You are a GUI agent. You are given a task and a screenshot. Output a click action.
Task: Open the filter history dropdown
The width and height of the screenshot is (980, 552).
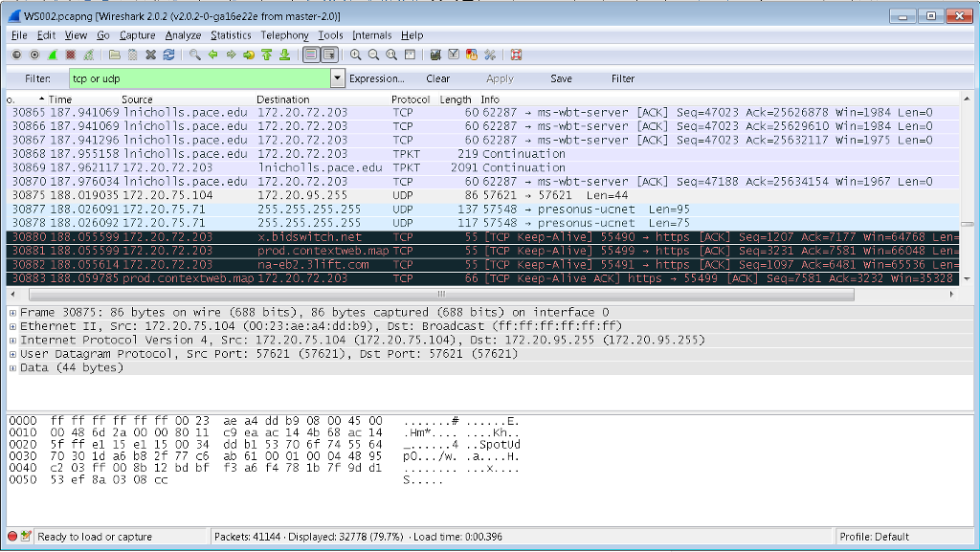pos(339,78)
